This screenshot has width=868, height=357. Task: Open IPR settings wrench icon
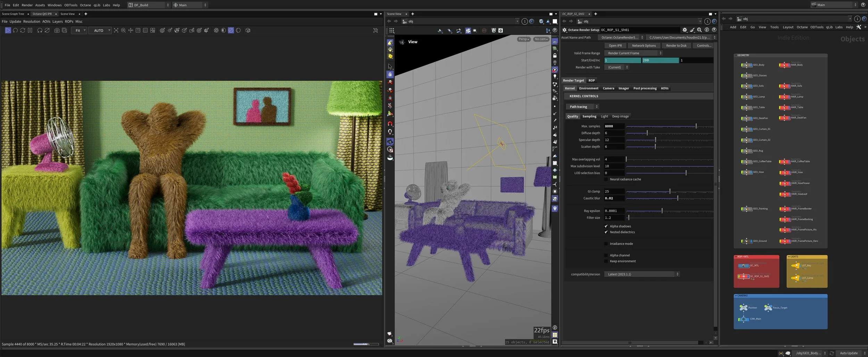click(375, 30)
